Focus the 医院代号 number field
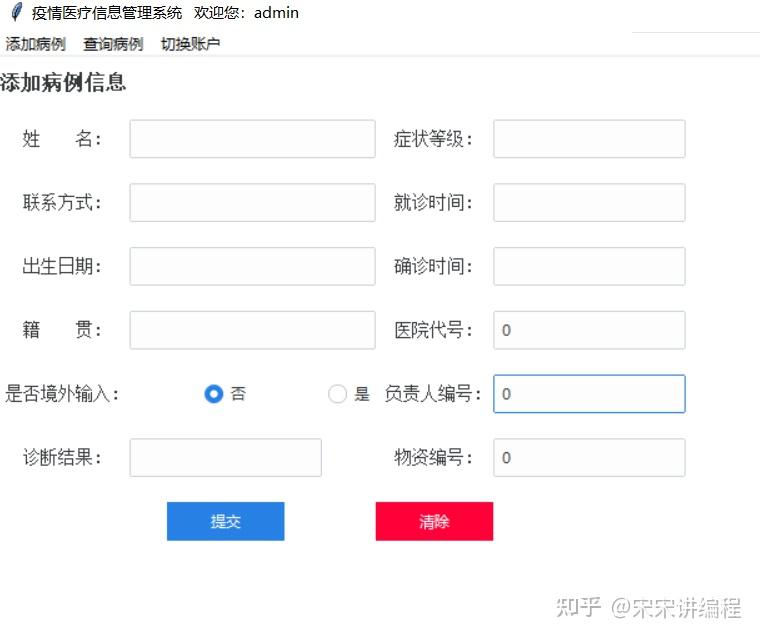The image size is (760, 639). (x=589, y=330)
